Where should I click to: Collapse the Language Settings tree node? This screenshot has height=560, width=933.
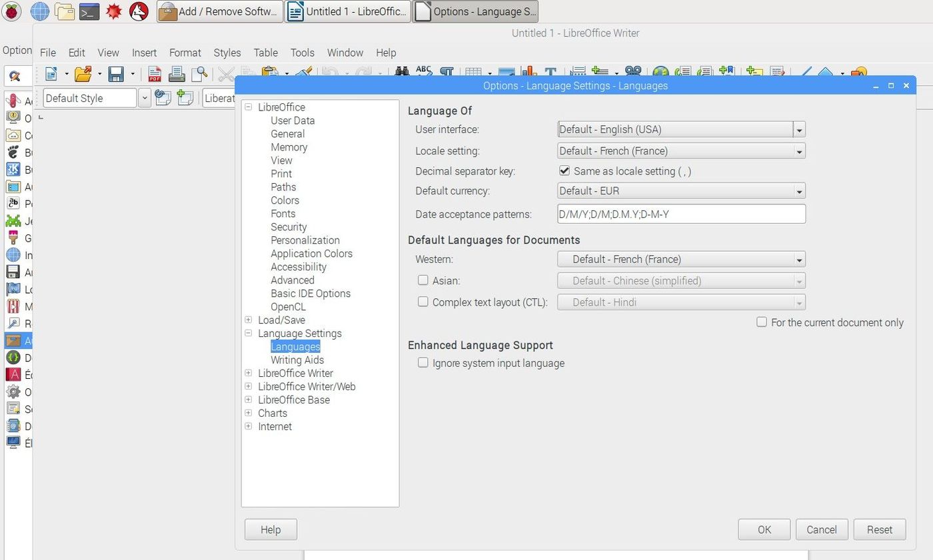pyautogui.click(x=248, y=333)
